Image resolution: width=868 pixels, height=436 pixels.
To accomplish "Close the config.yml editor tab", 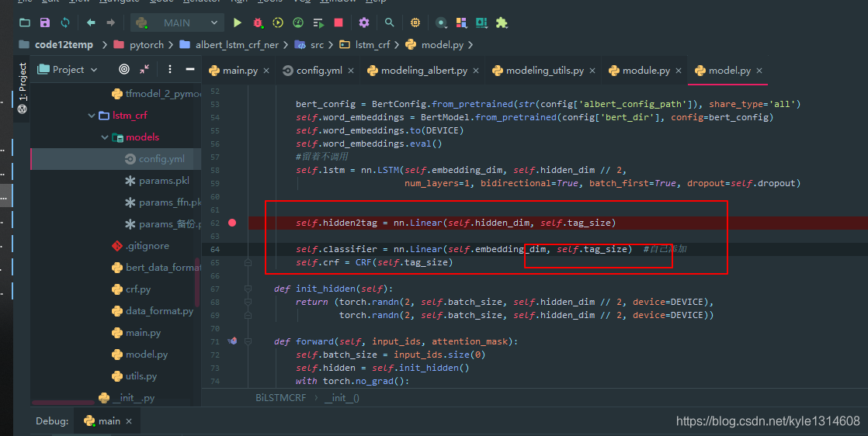I will point(352,71).
